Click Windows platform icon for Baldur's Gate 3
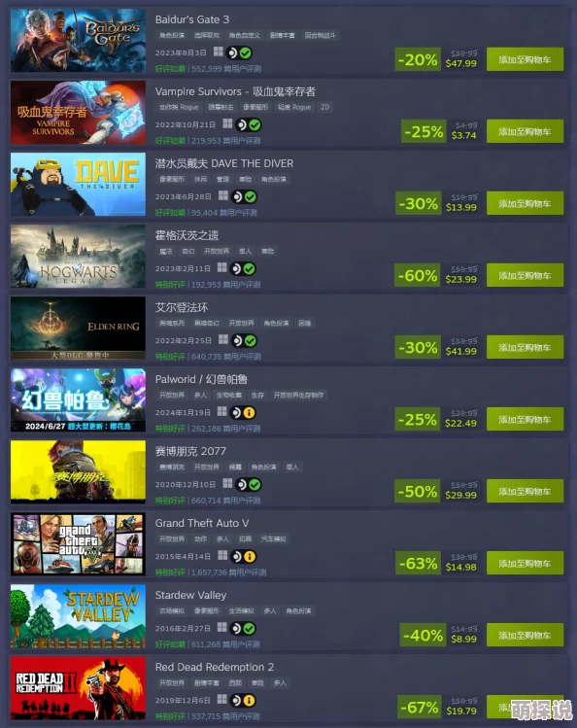 point(218,52)
